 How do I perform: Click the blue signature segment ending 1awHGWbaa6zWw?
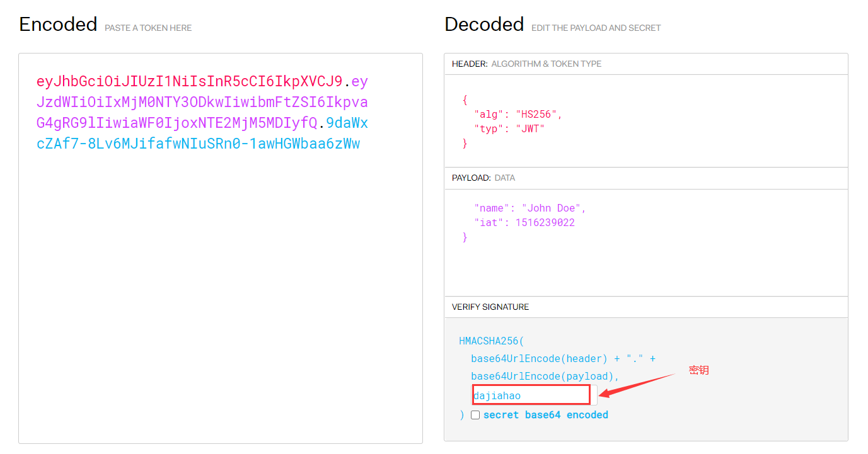click(198, 144)
